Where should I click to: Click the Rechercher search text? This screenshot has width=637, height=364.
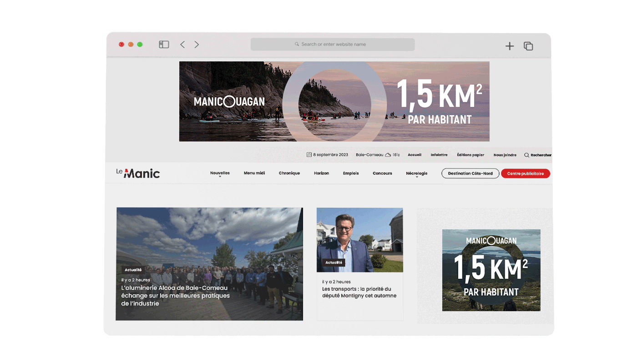pyautogui.click(x=541, y=155)
